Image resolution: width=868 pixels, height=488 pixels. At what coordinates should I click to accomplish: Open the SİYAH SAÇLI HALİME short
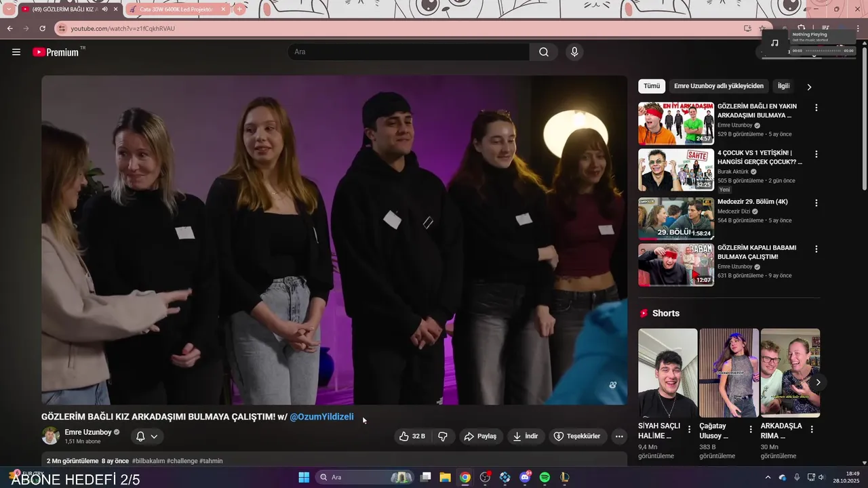point(668,373)
